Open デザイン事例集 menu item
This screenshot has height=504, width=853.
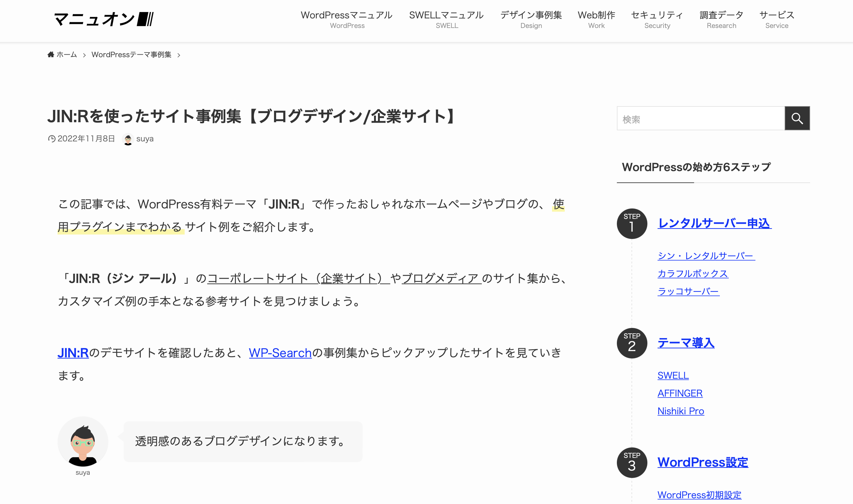[x=531, y=20]
